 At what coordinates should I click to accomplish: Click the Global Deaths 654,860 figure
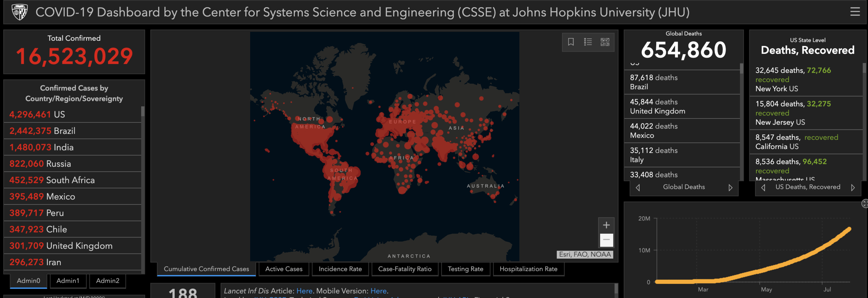click(x=683, y=50)
